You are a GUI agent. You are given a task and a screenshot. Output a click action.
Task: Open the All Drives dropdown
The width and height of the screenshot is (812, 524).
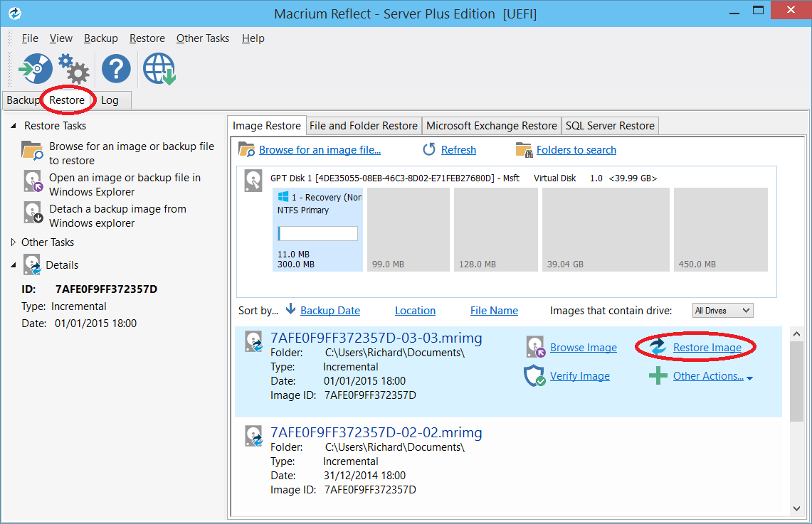point(723,311)
